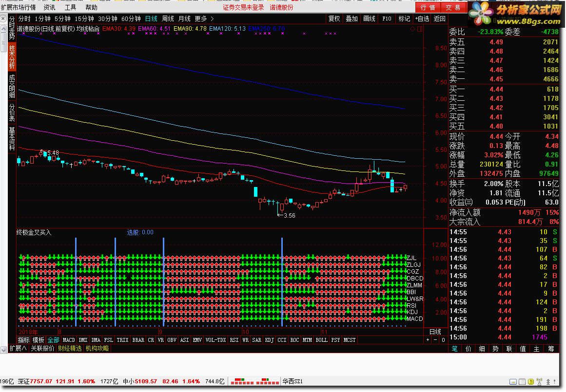Click the double up-arrow icon in the status bar
This screenshot has width=566, height=392.
(548, 382)
